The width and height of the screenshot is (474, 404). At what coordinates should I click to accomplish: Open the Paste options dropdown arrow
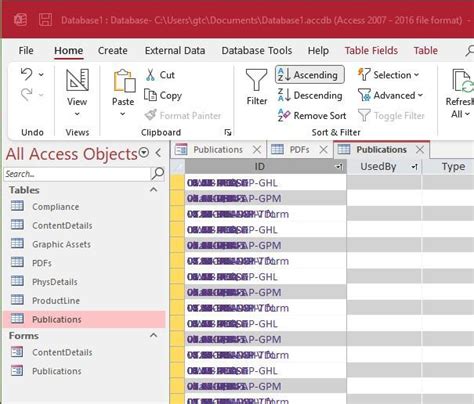click(123, 114)
